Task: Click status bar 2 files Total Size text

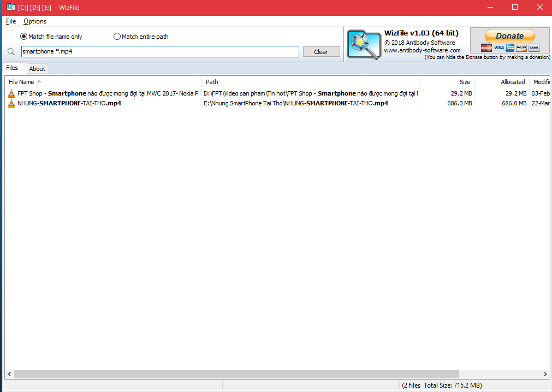Action: [x=442, y=385]
